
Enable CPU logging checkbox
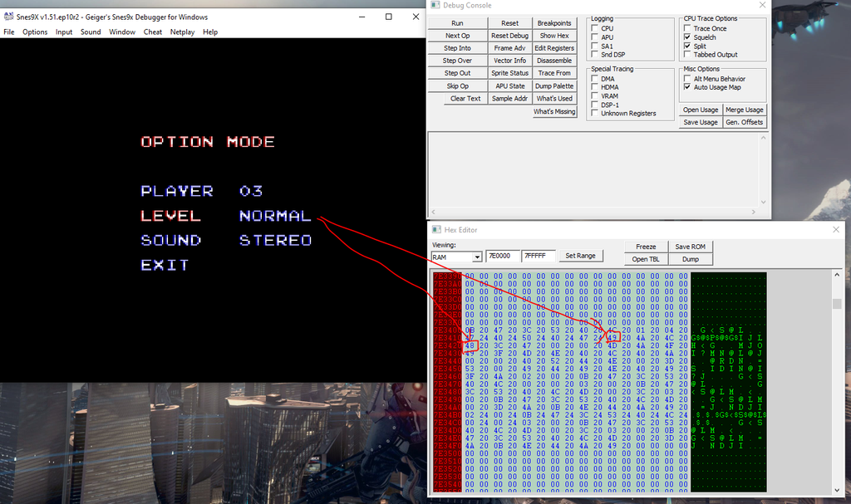click(595, 28)
